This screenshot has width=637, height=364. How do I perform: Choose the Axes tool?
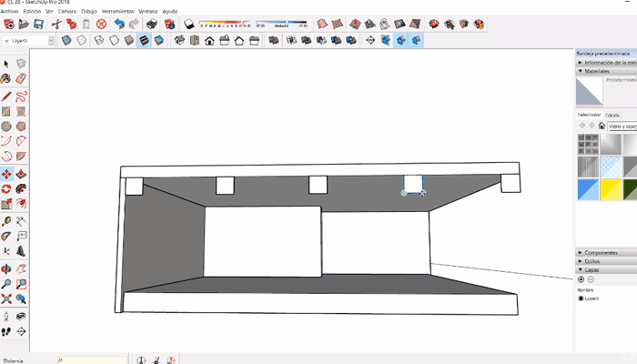tap(6, 251)
